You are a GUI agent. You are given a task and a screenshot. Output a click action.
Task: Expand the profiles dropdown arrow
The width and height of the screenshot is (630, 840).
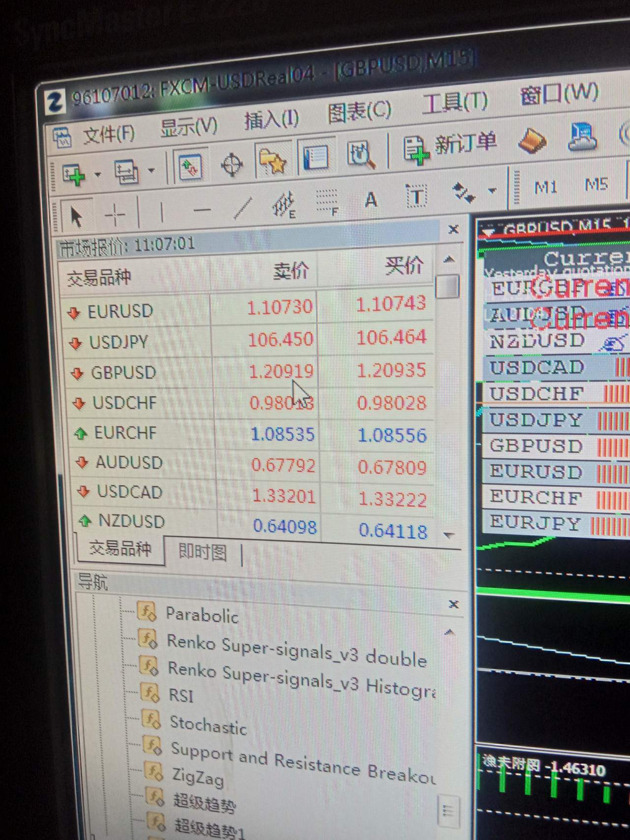pos(151,171)
